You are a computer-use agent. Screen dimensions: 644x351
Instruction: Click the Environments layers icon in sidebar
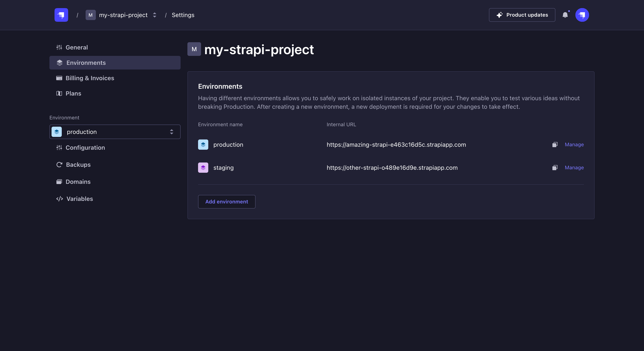point(59,63)
